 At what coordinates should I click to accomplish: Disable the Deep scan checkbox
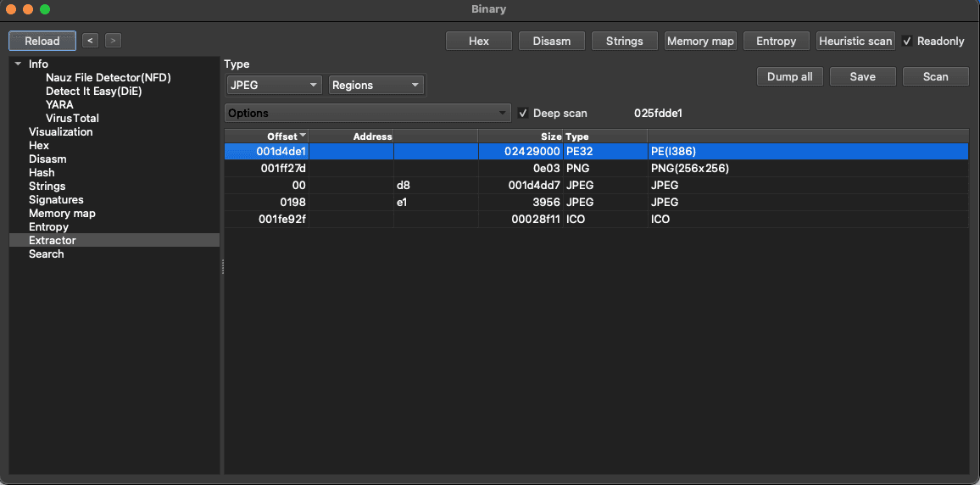[x=523, y=114]
